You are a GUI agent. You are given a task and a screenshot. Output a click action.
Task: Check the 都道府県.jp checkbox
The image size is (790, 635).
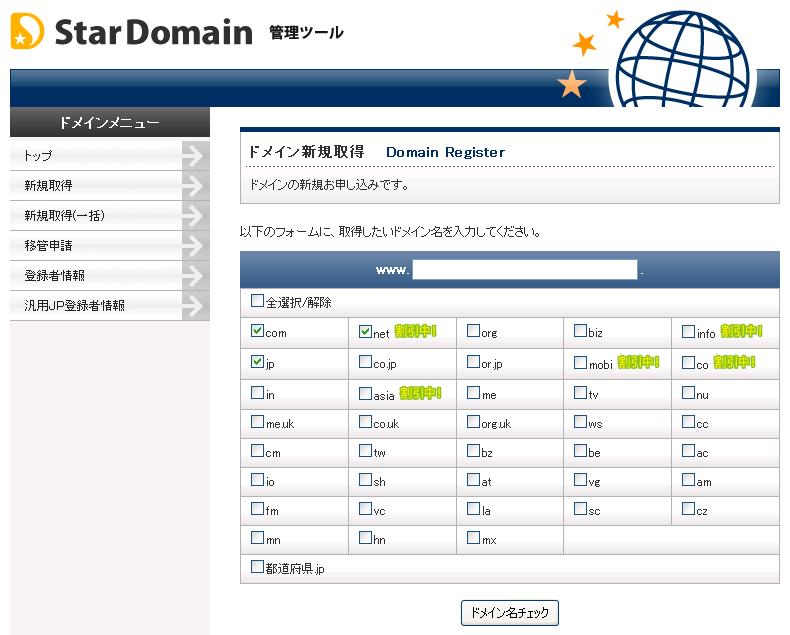(x=257, y=568)
